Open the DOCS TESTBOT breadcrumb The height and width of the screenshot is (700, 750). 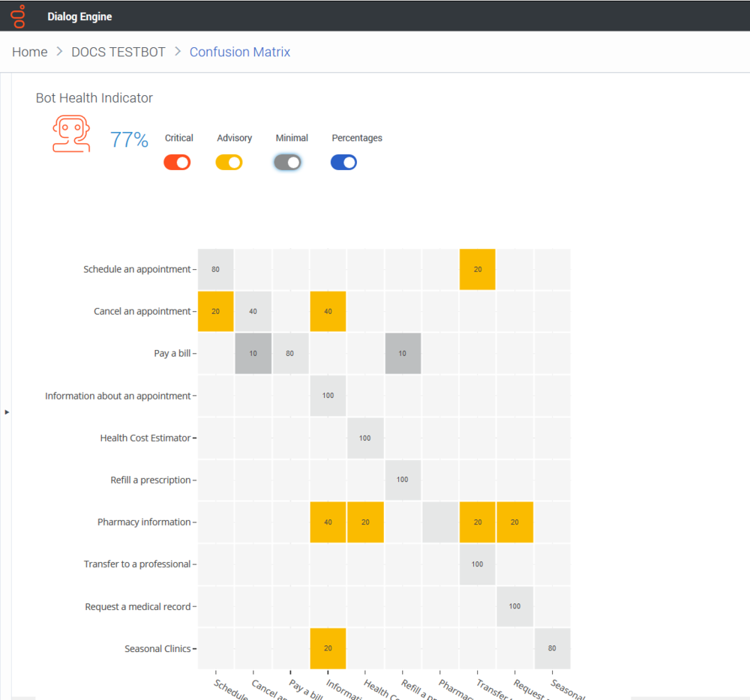(118, 52)
